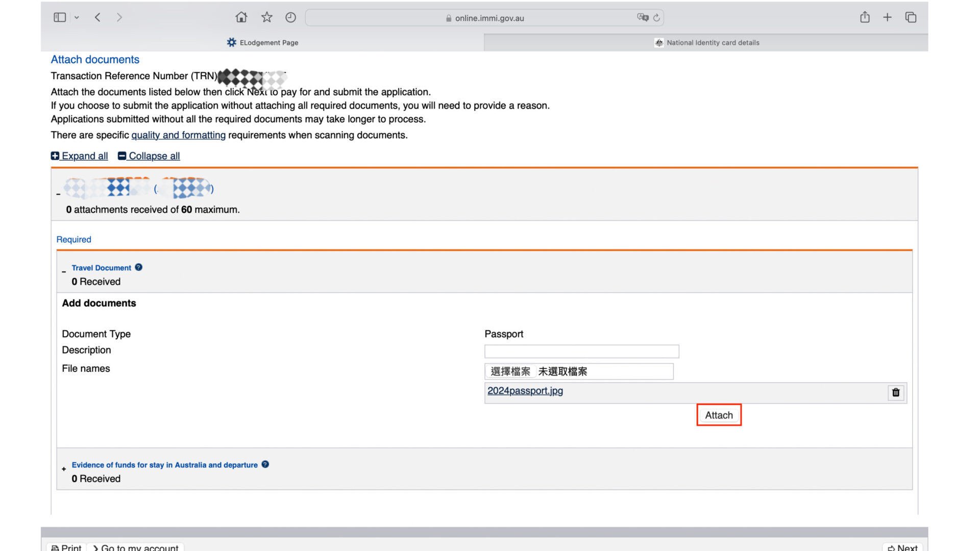The height and width of the screenshot is (551, 980).
Task: Switch to National Identity card details tab
Action: click(706, 43)
